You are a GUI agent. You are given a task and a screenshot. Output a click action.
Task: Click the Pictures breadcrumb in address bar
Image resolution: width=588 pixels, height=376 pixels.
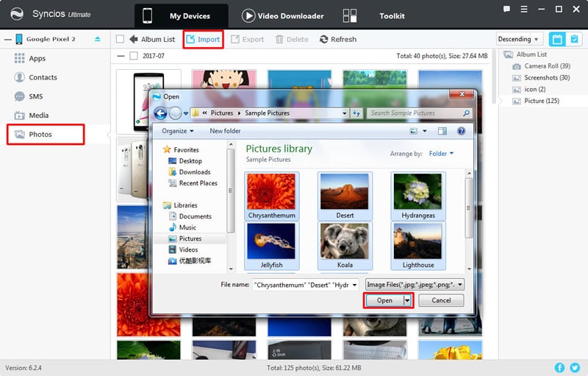pyautogui.click(x=222, y=113)
